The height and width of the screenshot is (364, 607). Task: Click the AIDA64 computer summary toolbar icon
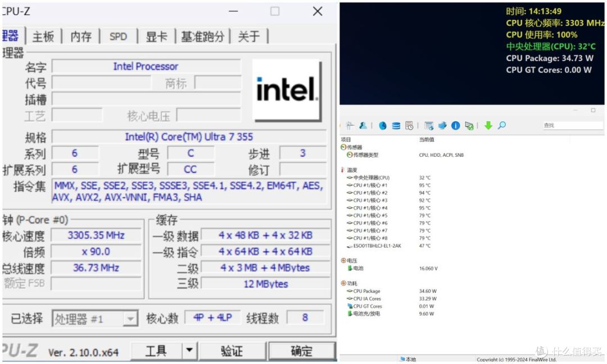pyautogui.click(x=350, y=125)
